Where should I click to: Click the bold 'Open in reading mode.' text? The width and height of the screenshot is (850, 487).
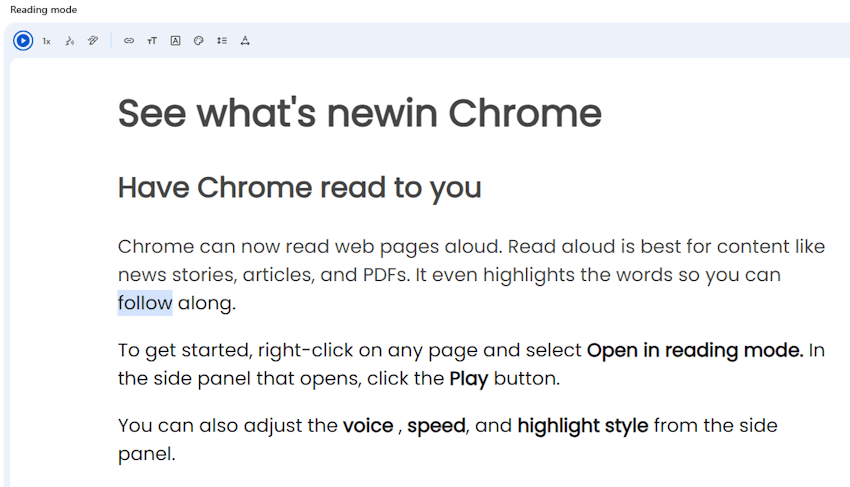(x=696, y=350)
